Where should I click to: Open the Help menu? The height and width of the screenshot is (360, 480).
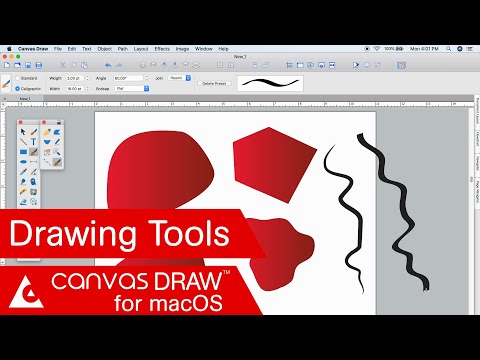click(x=223, y=49)
